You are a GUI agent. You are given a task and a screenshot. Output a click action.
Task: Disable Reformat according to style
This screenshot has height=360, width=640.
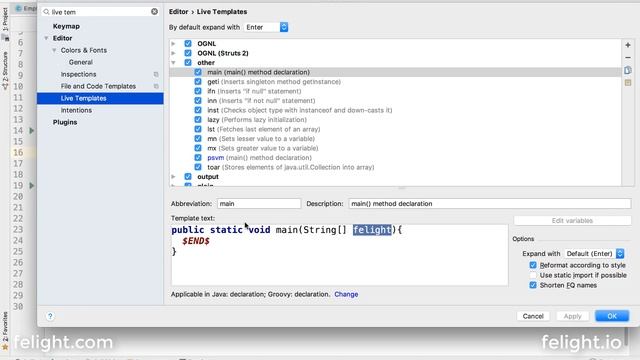point(533,265)
